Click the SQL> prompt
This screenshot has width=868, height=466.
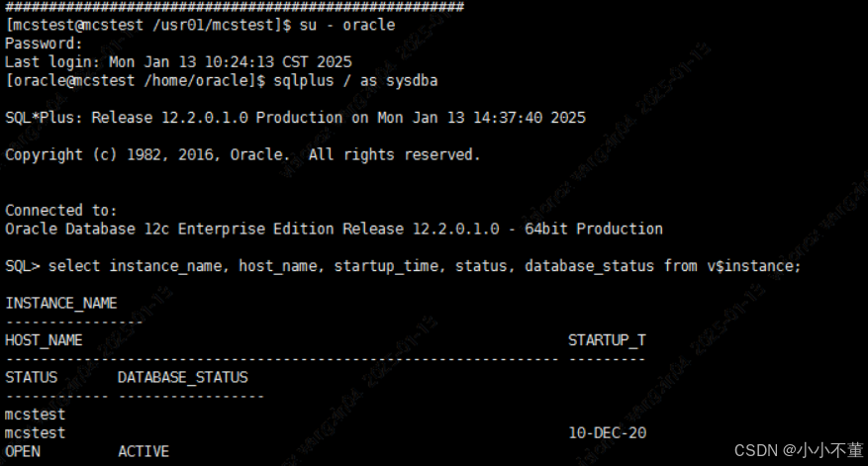(22, 266)
